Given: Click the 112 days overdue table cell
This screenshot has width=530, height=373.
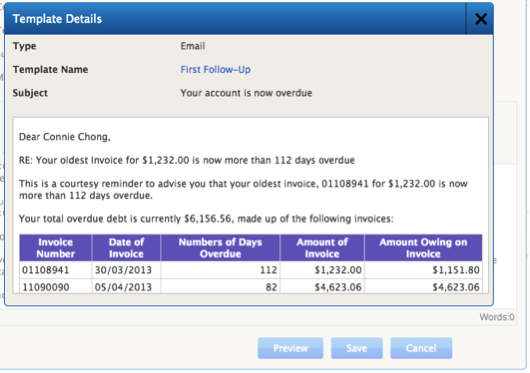Looking at the screenshot, I should tap(220, 270).
